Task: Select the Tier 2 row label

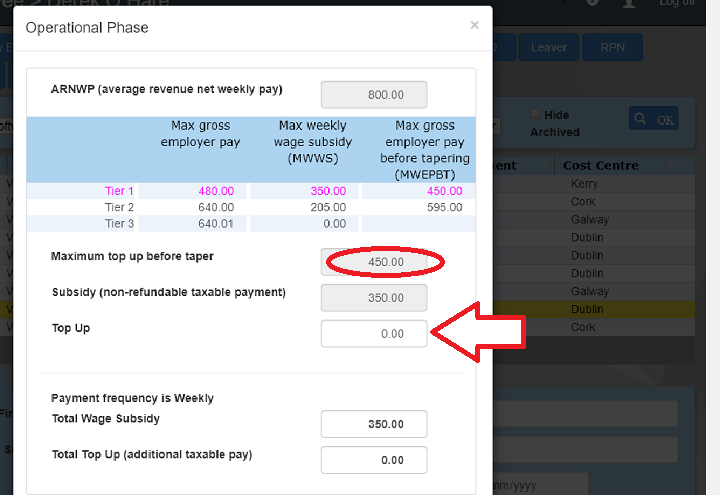Action: [x=119, y=207]
